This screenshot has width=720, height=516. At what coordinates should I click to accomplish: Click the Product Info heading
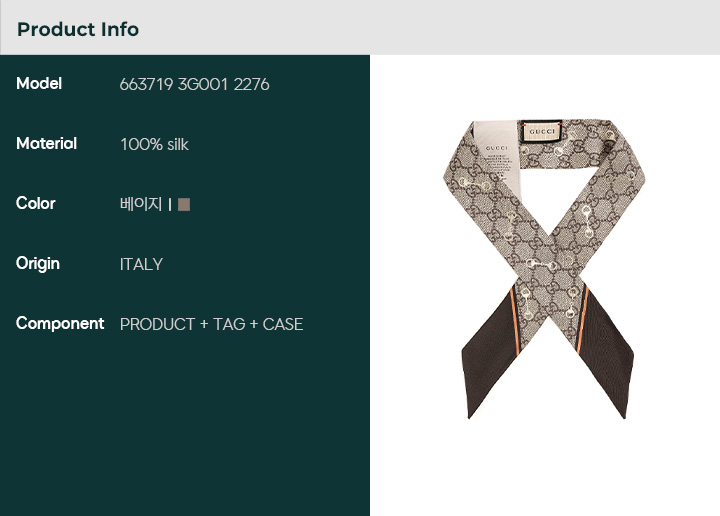tap(78, 29)
